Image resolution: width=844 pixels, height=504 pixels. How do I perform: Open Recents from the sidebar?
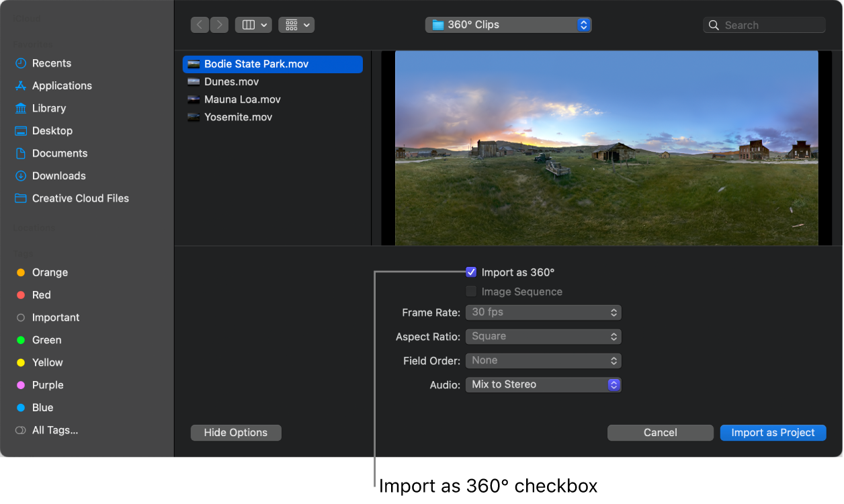pos(51,62)
